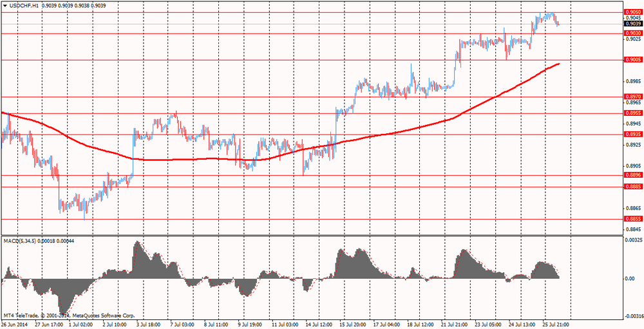
Task: Click the black current price 0.9039 label
Action: [632, 24]
